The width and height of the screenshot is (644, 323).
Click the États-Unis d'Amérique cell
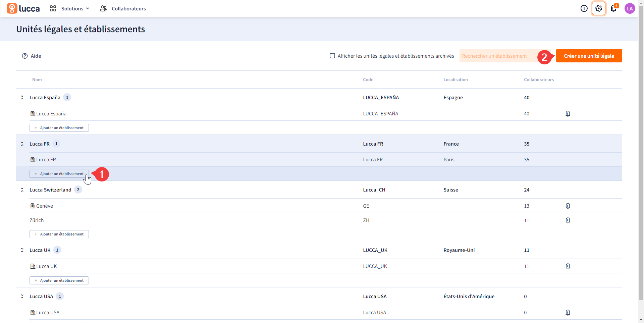pos(469,297)
